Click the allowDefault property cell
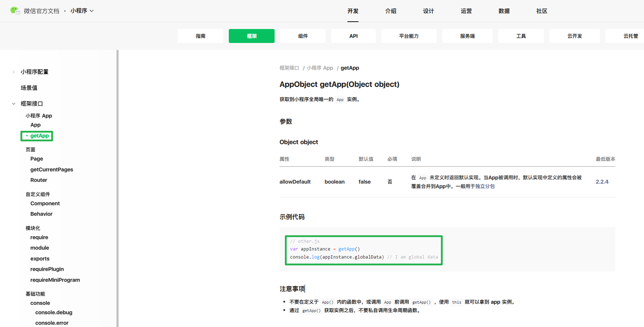The width and height of the screenshot is (644, 327). (295, 182)
